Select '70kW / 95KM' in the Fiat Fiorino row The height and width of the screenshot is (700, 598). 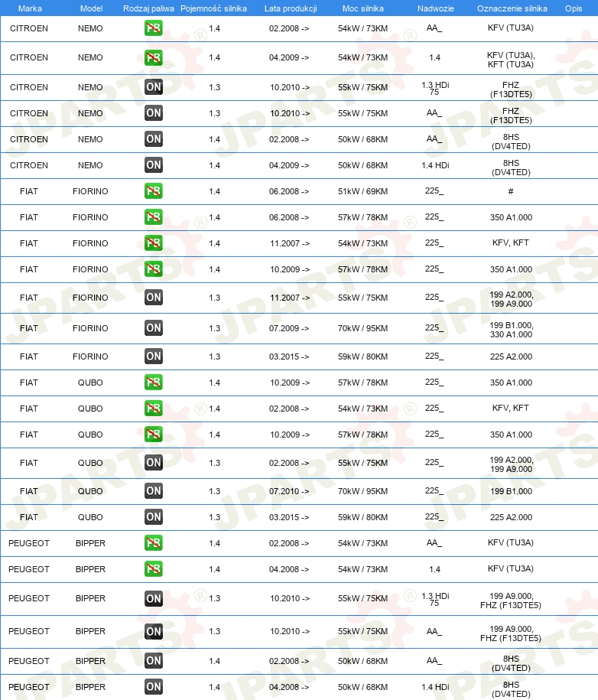pos(362,328)
